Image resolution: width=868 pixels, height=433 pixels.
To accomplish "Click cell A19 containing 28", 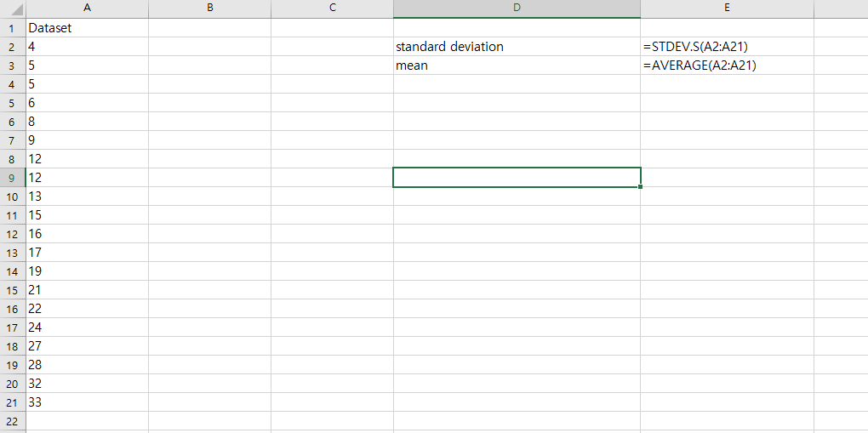I will pyautogui.click(x=87, y=365).
